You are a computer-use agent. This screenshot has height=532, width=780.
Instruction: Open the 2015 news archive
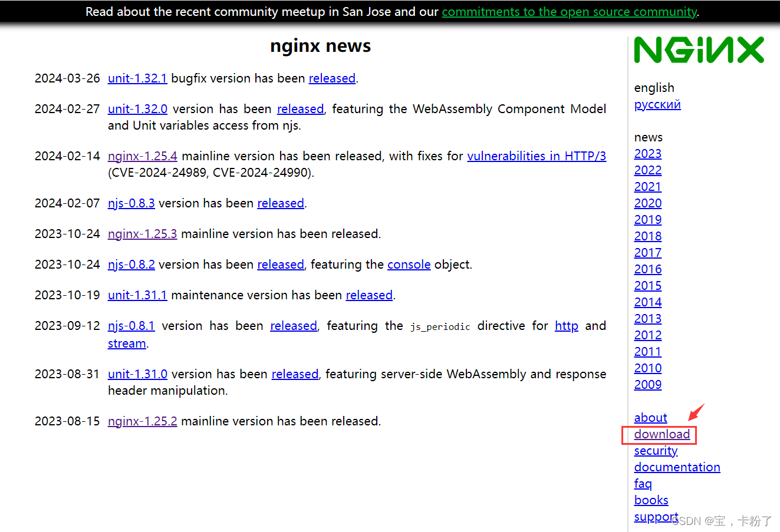click(648, 286)
